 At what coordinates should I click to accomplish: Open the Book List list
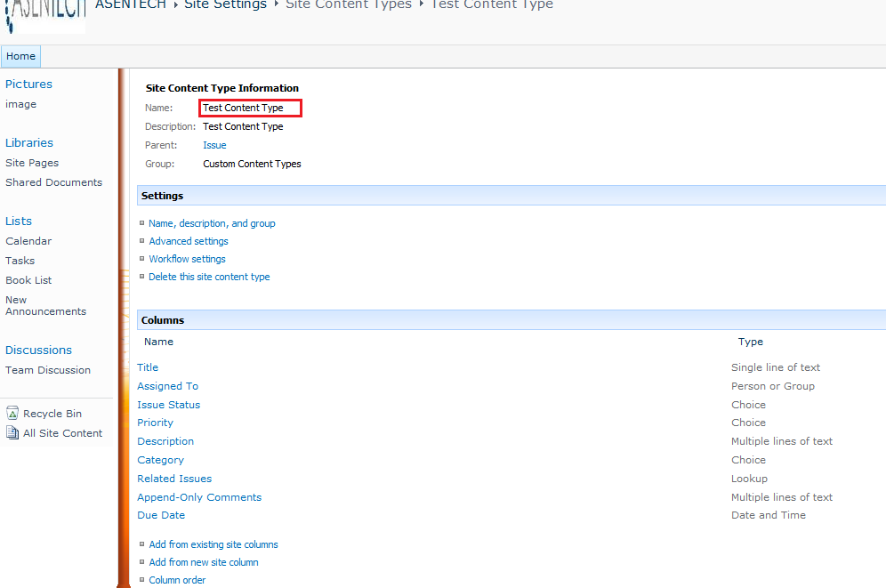point(28,280)
